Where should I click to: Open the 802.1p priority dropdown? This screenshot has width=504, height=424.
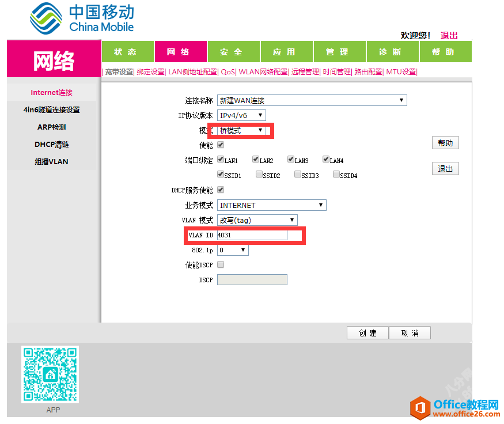(233, 250)
